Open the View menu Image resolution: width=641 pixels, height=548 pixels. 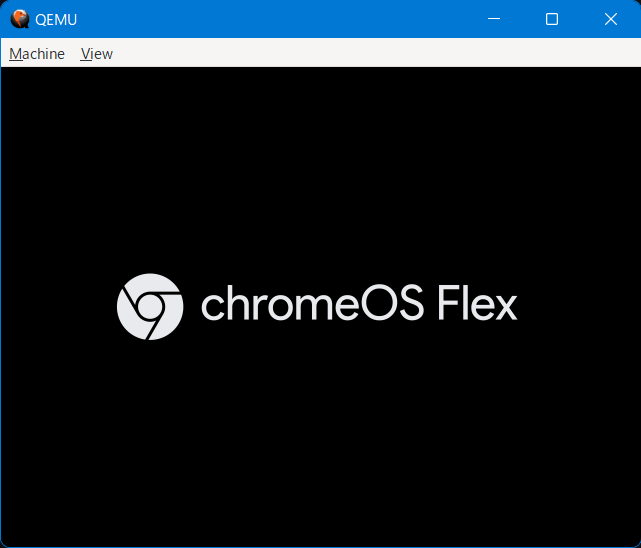point(97,54)
